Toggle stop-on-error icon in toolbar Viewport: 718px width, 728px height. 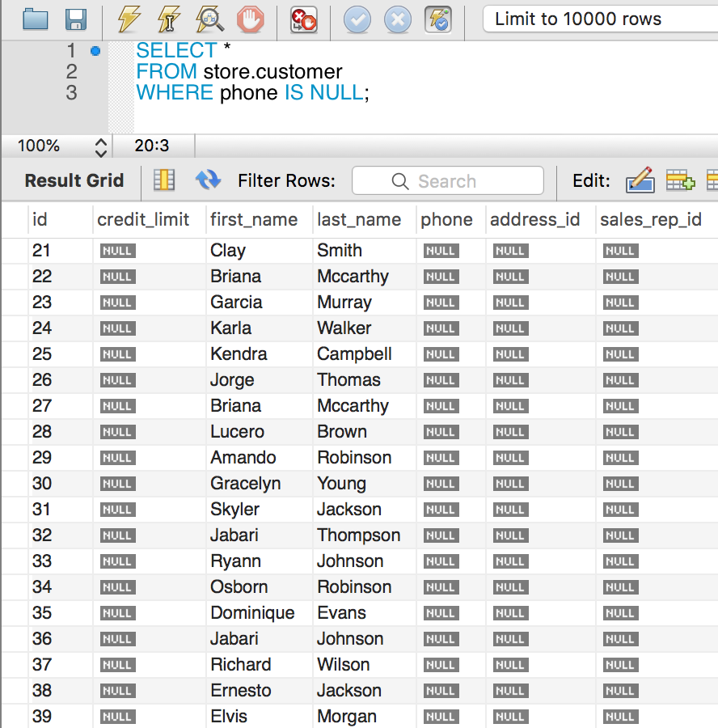point(304,20)
